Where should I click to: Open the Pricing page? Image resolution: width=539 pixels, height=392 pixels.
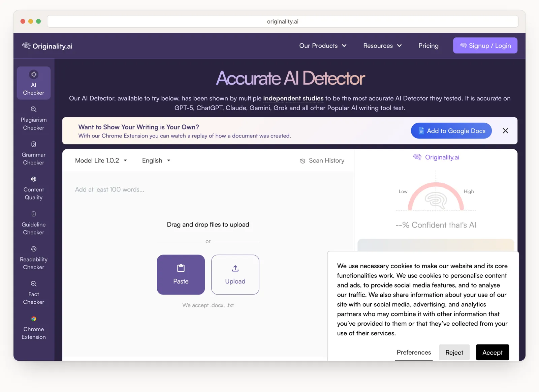click(x=429, y=46)
